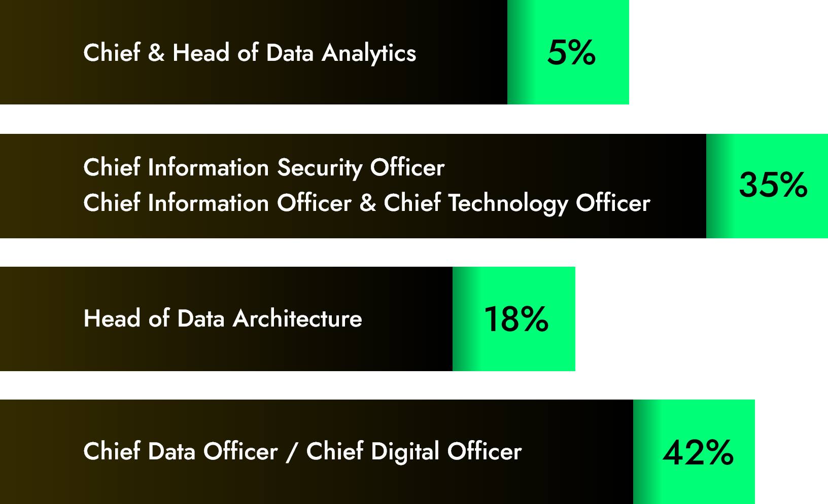Click the "Chief Data Officer" text before the slash
The width and height of the screenshot is (828, 504).
click(181, 451)
